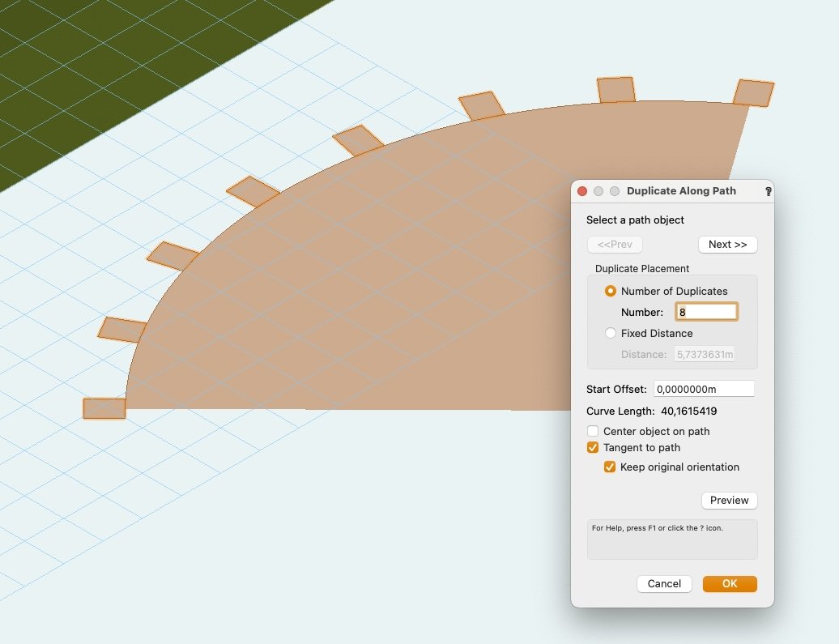Choose the Fixed Distance radio option

click(611, 333)
